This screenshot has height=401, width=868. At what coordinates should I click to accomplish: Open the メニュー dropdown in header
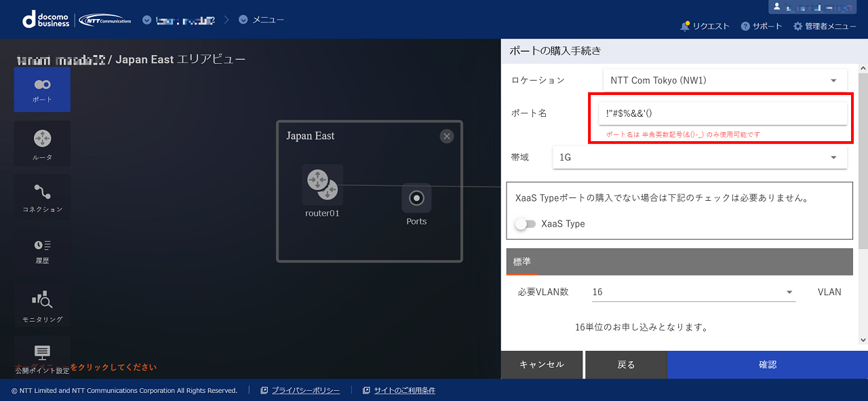[x=261, y=20]
